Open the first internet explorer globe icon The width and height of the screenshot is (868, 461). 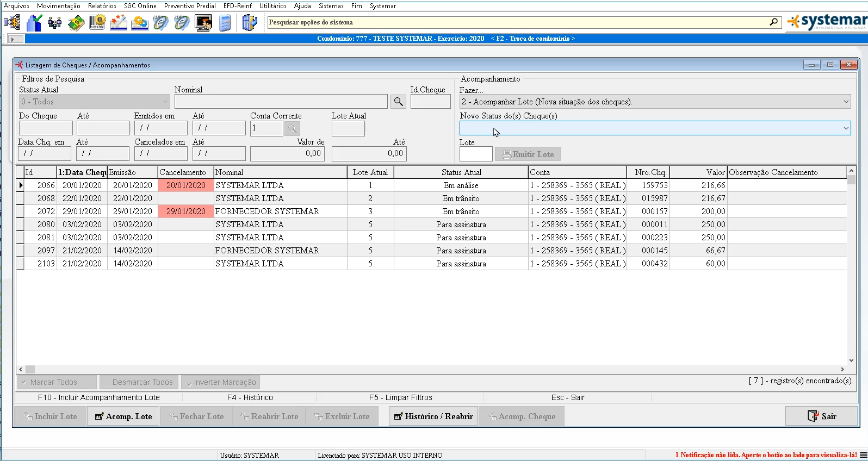coord(161,23)
